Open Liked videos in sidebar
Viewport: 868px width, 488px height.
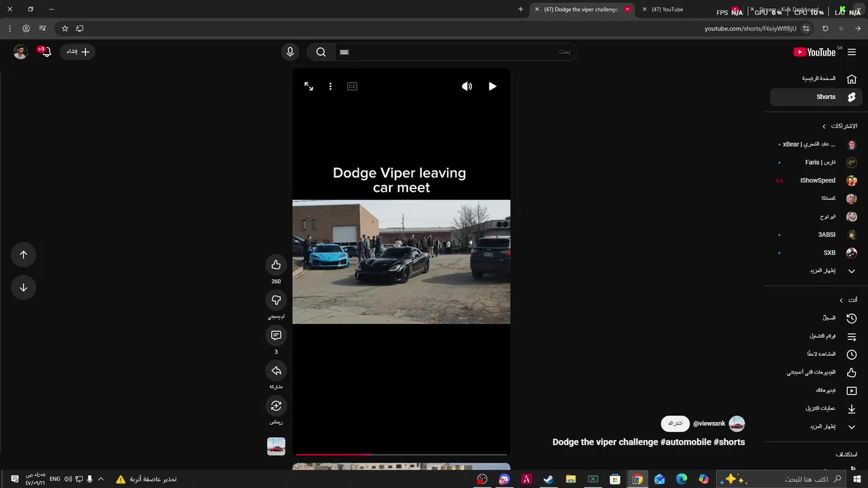816,372
